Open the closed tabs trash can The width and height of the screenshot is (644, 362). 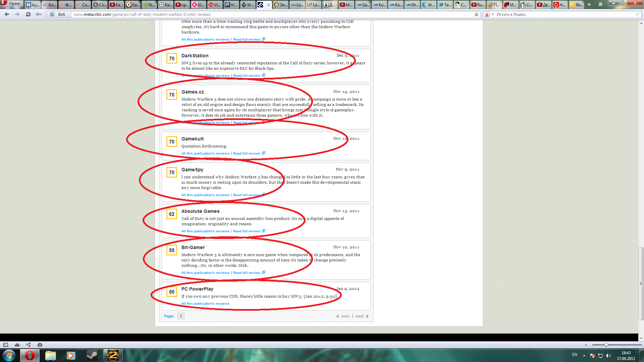coord(600,5)
